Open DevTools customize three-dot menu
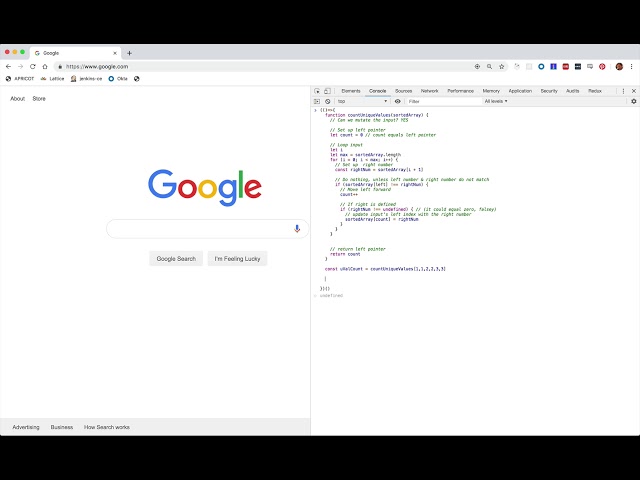The image size is (640, 480). [623, 91]
